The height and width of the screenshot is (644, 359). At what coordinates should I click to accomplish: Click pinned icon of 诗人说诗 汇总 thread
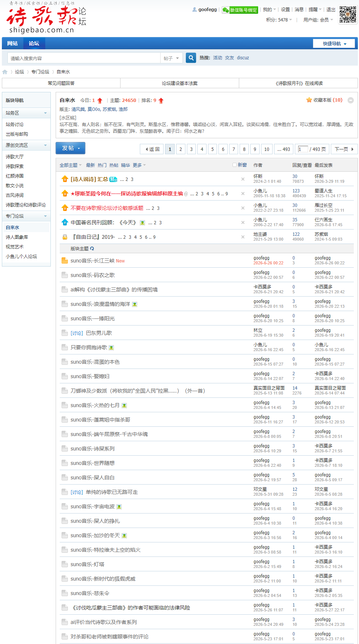click(65, 179)
